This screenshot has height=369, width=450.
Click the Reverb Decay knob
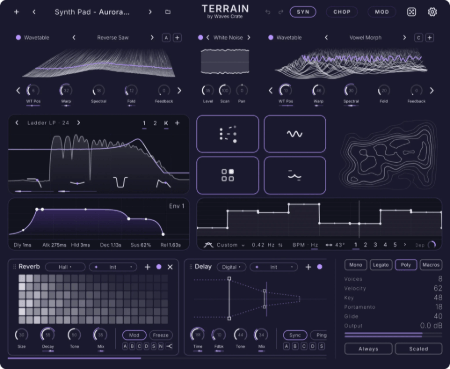(48, 334)
